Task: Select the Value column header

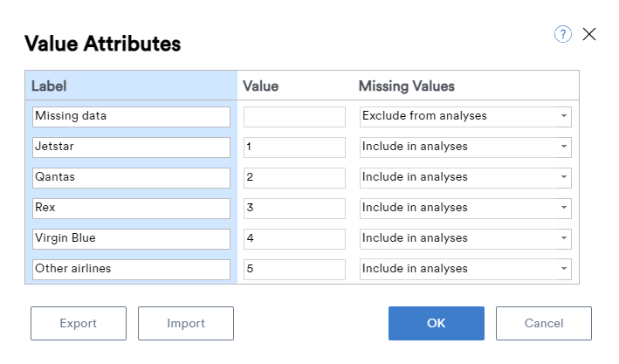Action: point(260,86)
